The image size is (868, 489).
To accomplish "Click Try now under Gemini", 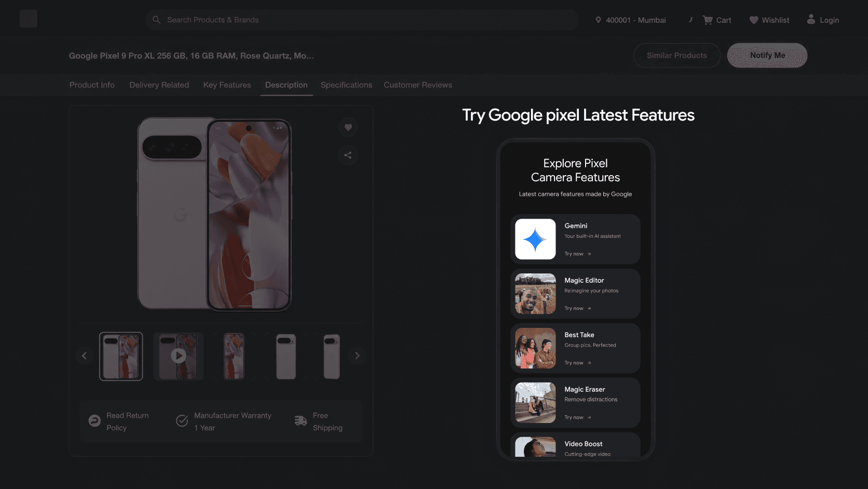I will pos(578,254).
